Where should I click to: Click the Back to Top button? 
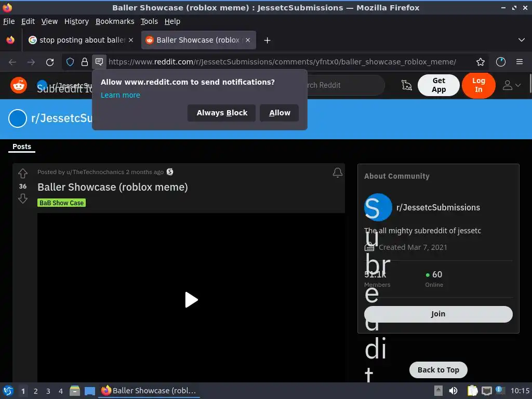438,370
